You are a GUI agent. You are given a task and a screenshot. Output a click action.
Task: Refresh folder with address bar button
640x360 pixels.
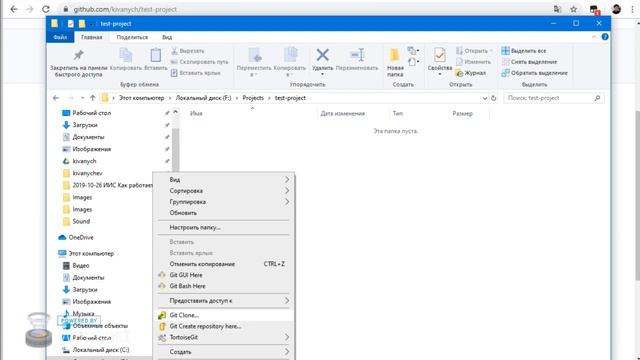(493, 98)
